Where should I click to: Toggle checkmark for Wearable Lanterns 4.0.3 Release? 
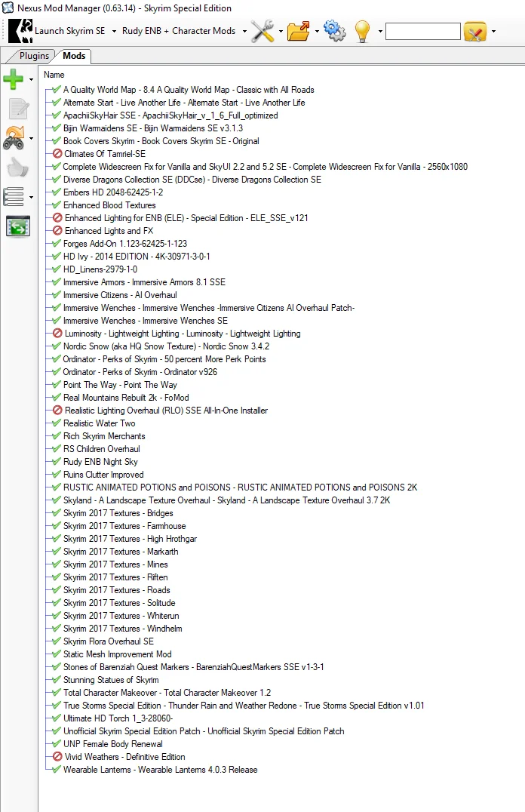(57, 770)
